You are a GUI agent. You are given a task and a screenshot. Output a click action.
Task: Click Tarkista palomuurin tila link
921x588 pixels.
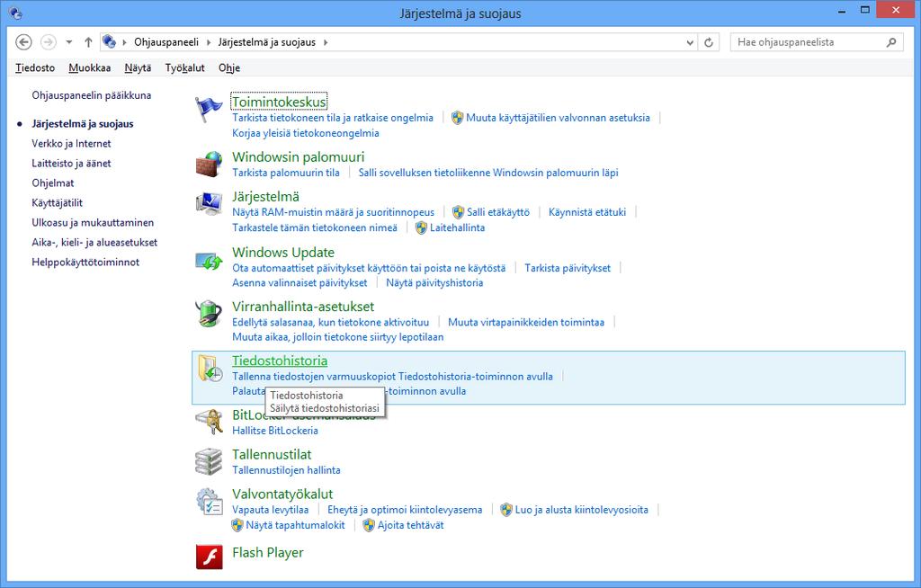coord(286,173)
